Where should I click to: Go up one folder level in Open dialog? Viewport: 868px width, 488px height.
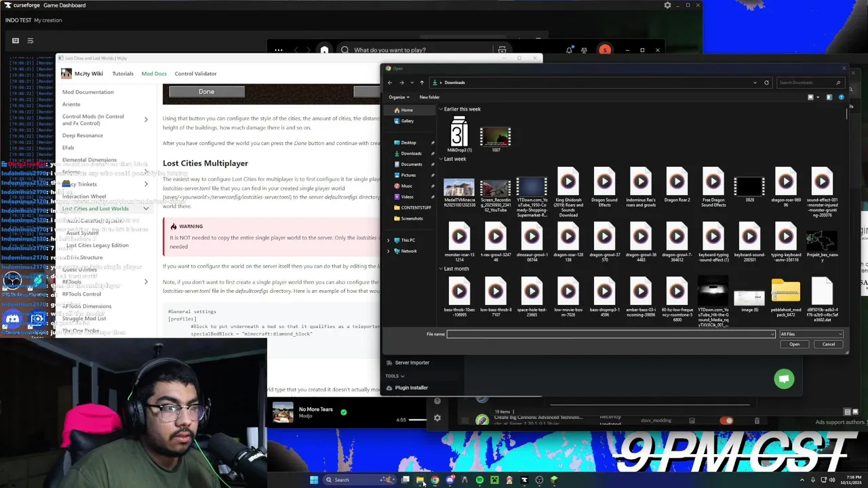point(422,83)
